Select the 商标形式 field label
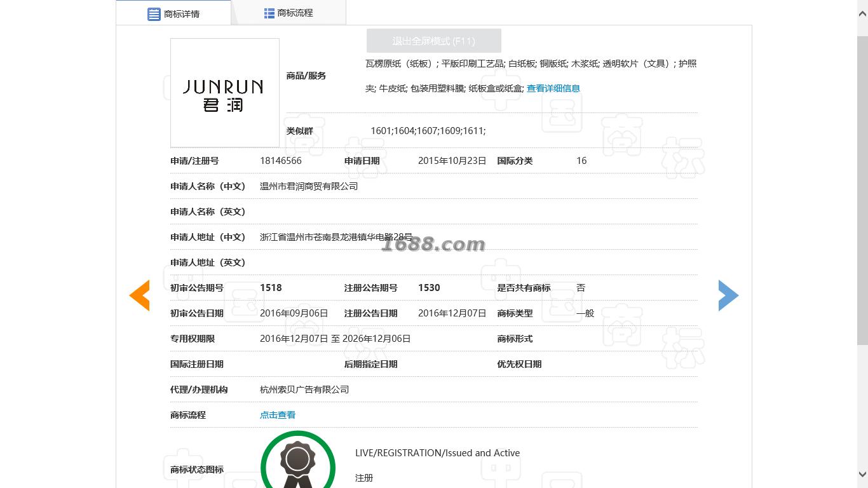The width and height of the screenshot is (868, 488). click(x=515, y=339)
